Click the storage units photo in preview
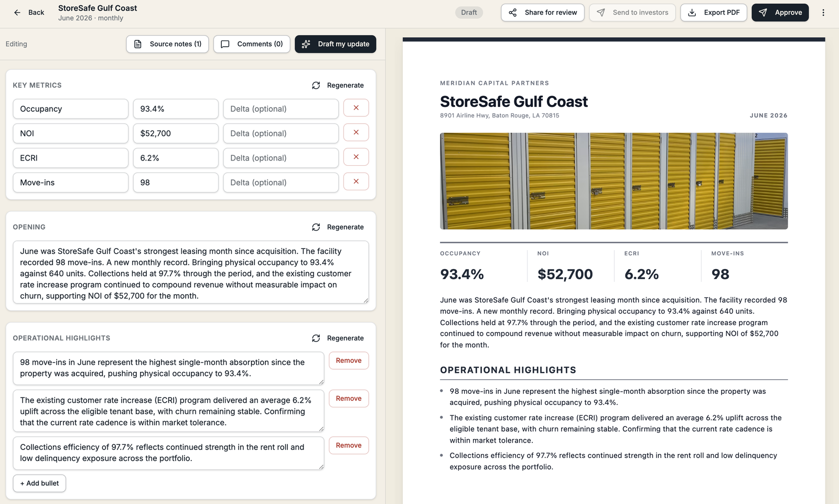This screenshot has height=504, width=839. click(614, 181)
